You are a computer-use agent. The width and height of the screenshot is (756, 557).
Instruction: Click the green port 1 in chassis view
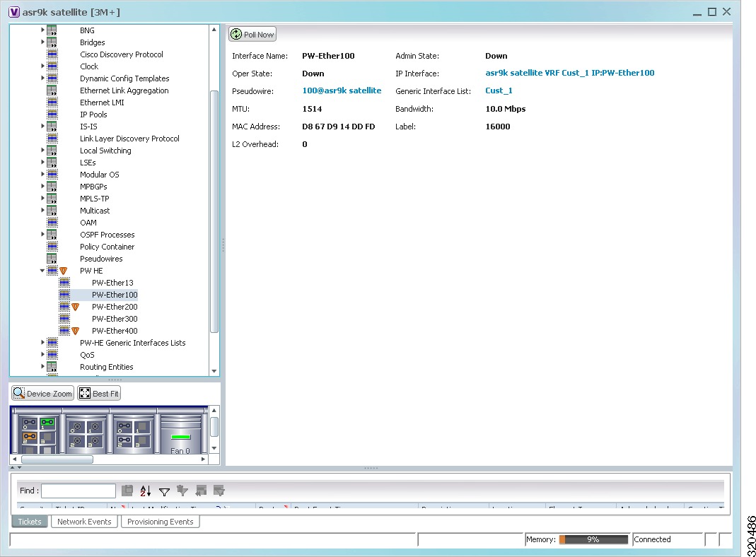[x=47, y=423]
